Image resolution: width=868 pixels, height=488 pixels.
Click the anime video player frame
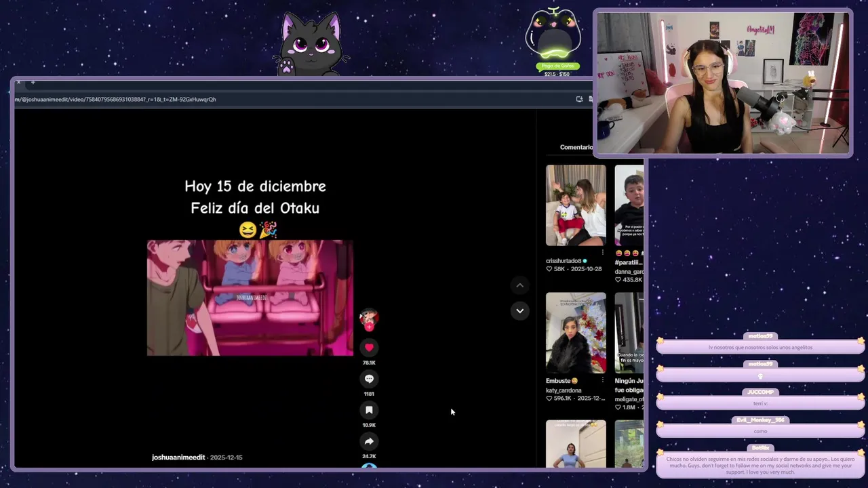[x=250, y=298]
